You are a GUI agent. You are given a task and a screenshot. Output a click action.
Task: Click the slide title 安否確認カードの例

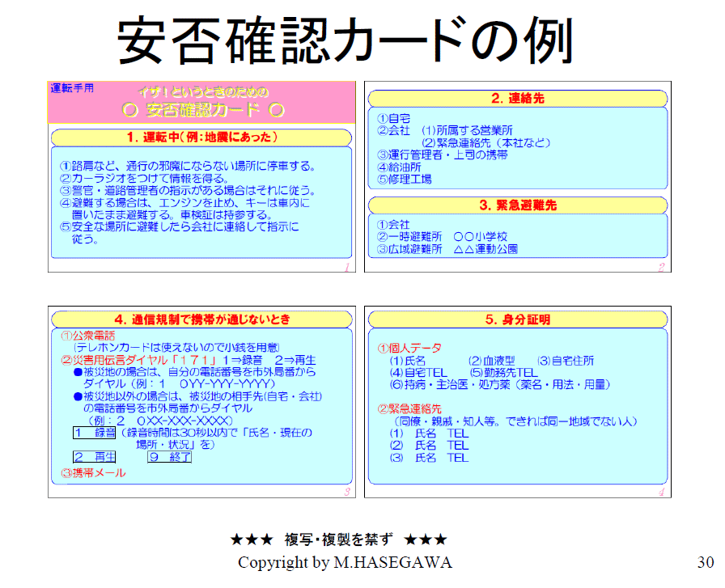coord(346,41)
